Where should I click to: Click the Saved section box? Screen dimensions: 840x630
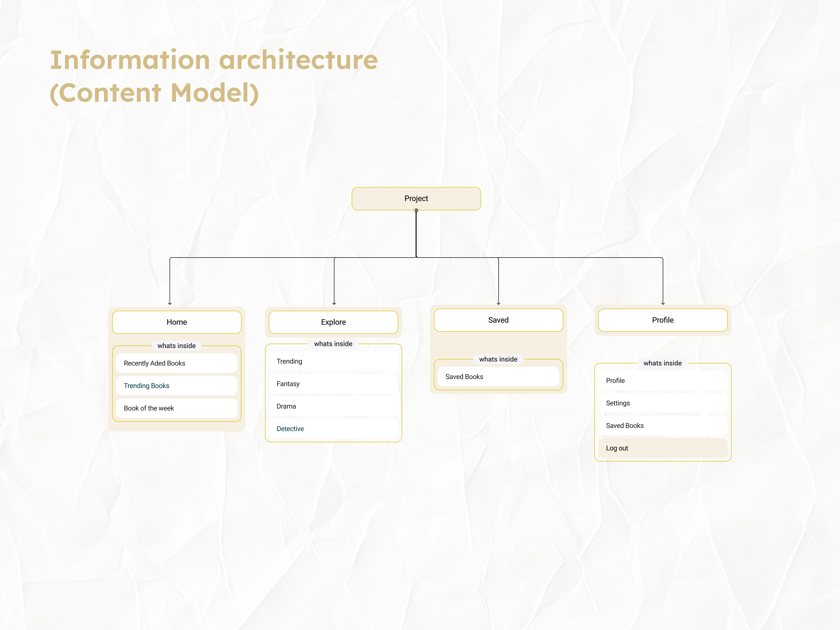click(x=498, y=320)
